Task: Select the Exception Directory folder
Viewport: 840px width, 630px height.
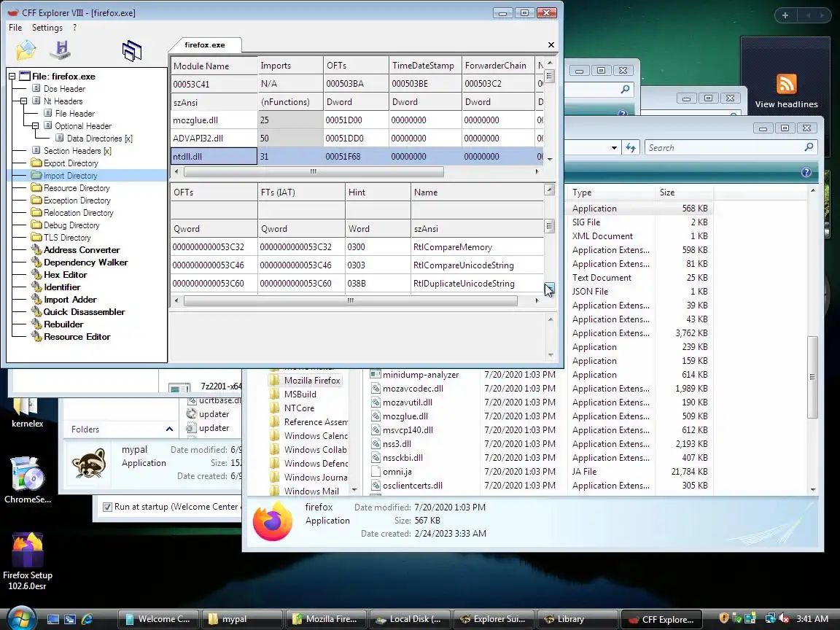Action: click(x=77, y=200)
